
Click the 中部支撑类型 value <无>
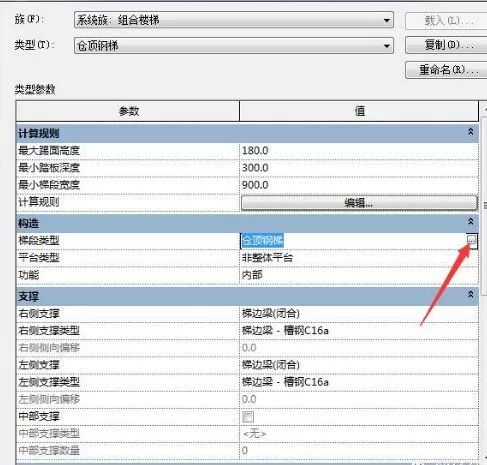click(x=255, y=434)
